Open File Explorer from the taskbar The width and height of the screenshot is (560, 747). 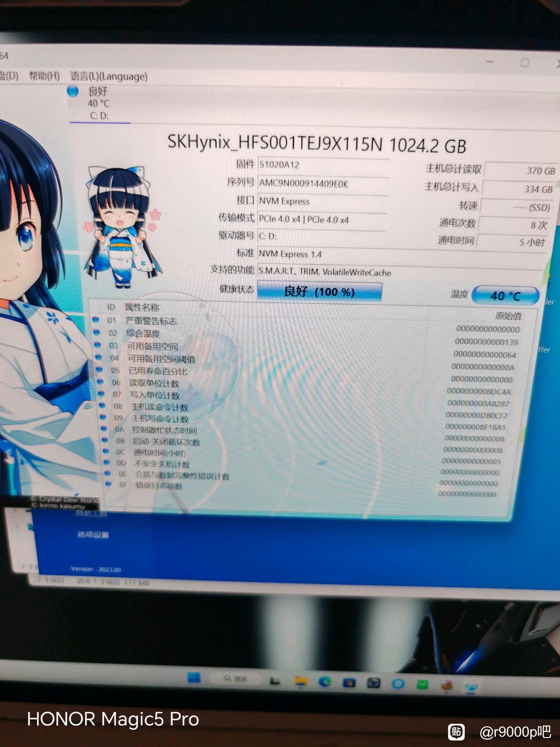click(x=301, y=681)
